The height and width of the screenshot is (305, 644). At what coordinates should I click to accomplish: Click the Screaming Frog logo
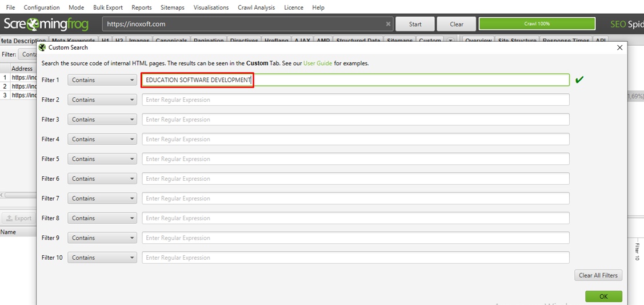pos(46,24)
